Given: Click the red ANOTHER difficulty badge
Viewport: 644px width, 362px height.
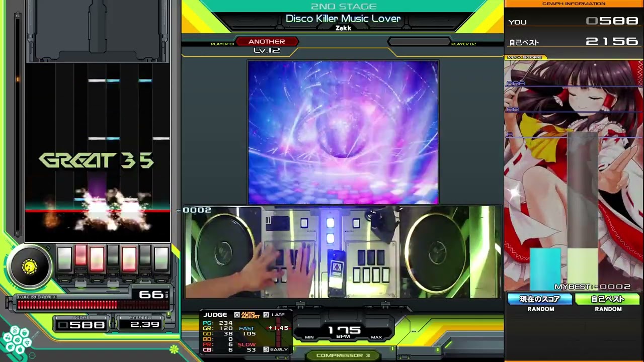Looking at the screenshot, I should [267, 42].
